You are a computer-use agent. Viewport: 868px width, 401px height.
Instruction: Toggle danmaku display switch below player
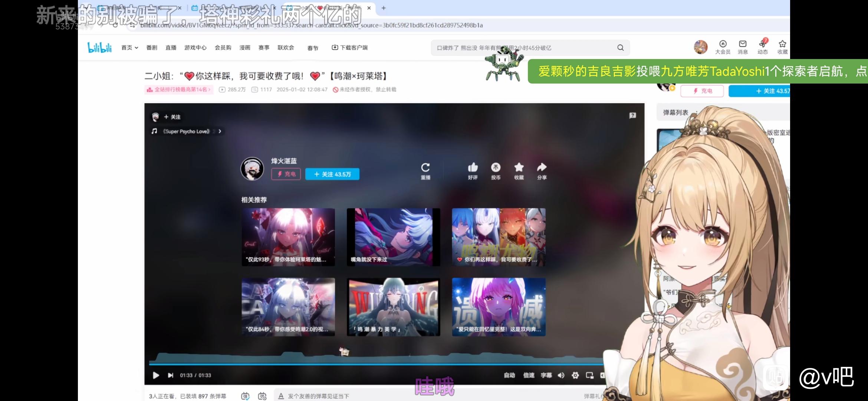(x=245, y=396)
